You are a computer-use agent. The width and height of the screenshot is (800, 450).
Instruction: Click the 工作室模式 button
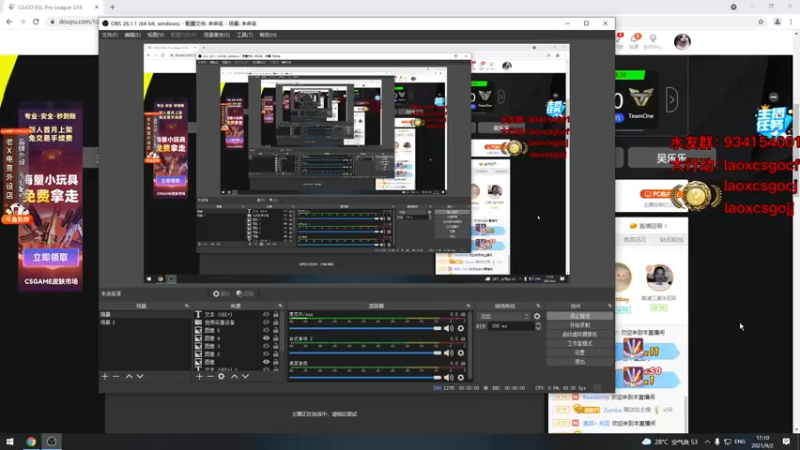click(580, 343)
